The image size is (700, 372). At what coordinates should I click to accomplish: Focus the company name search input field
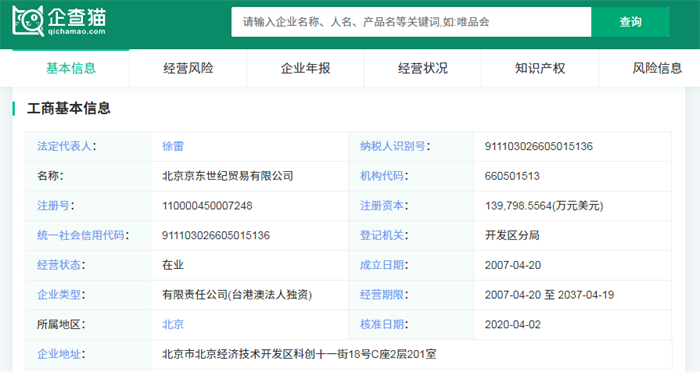click(x=411, y=22)
